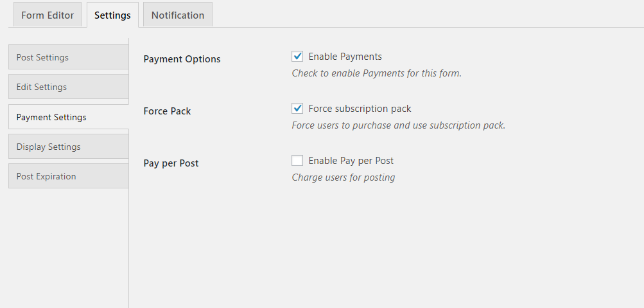
Task: Go to the Edit Settings section
Action: 68,87
